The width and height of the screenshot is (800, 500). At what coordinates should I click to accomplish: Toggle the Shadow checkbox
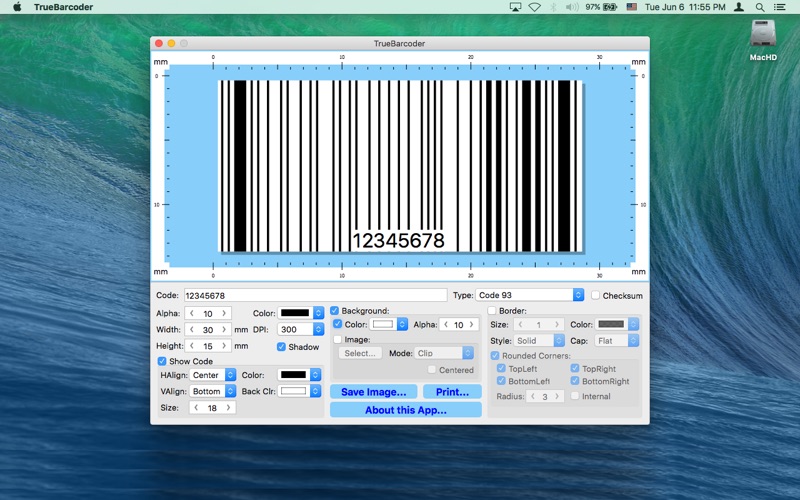[x=281, y=347]
